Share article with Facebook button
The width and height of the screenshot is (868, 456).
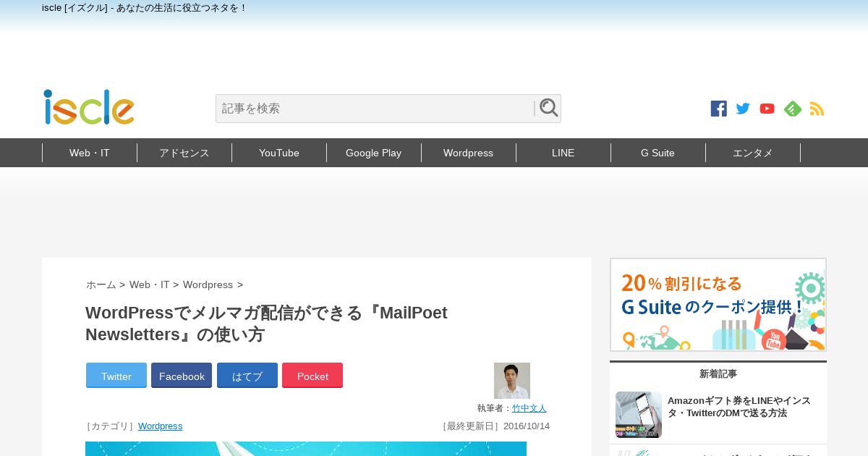tap(182, 376)
